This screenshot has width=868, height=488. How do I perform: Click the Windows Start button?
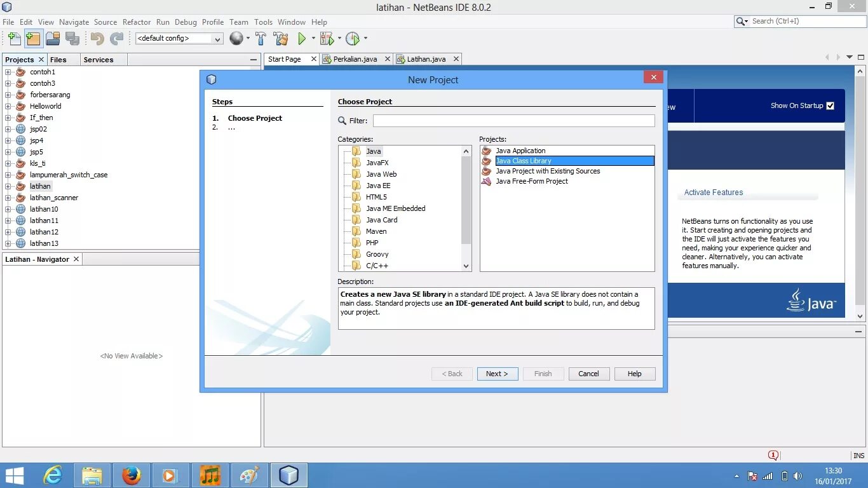[15, 475]
